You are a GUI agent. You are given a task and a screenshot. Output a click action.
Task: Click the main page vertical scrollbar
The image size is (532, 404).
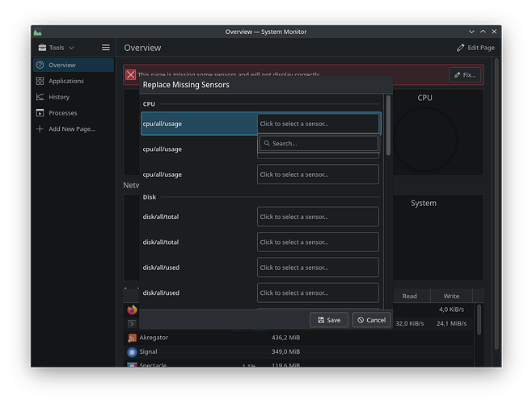click(496, 204)
